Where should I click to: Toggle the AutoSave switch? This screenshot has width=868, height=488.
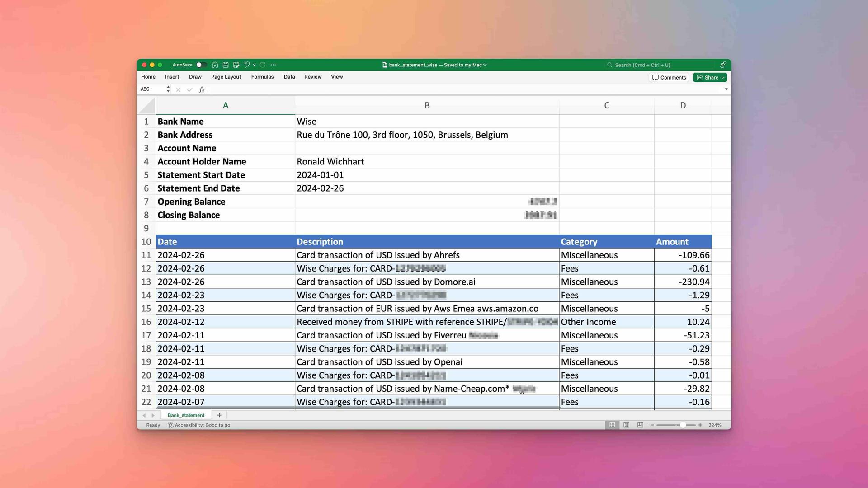[201, 65]
